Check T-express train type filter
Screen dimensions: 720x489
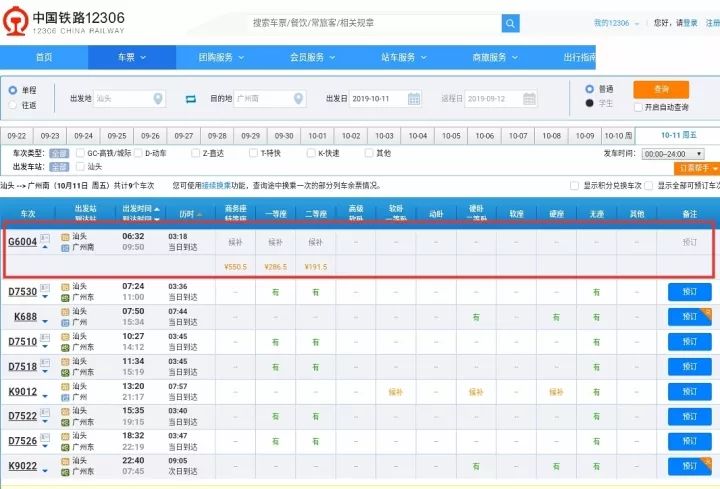point(253,153)
